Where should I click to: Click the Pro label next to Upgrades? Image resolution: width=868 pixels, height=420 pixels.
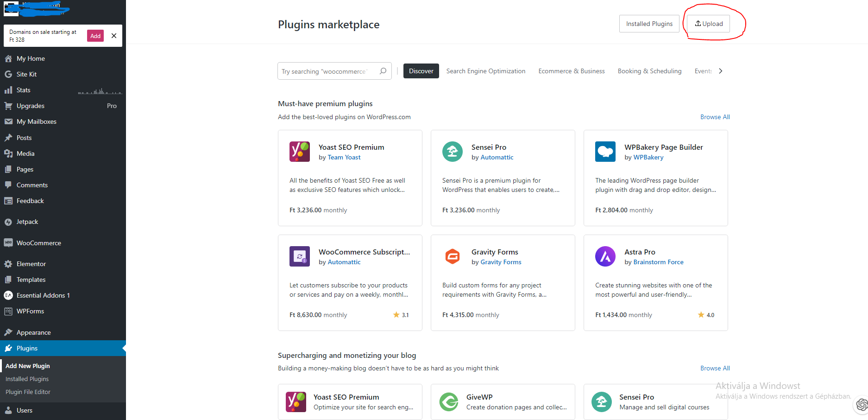point(112,106)
